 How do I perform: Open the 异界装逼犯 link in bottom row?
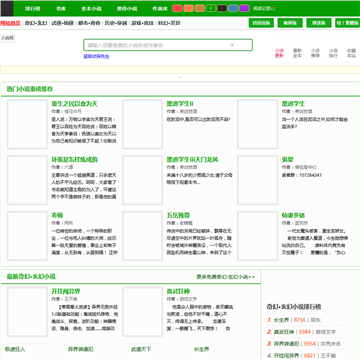point(81,349)
